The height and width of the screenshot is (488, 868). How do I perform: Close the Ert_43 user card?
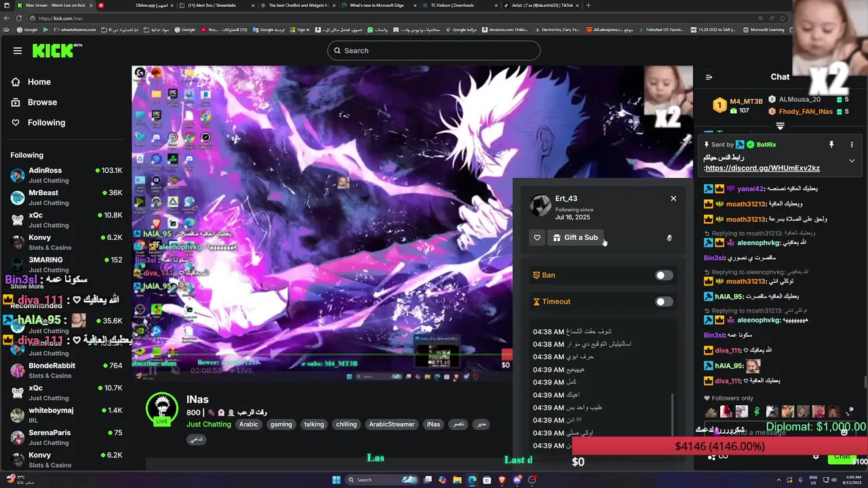point(673,199)
